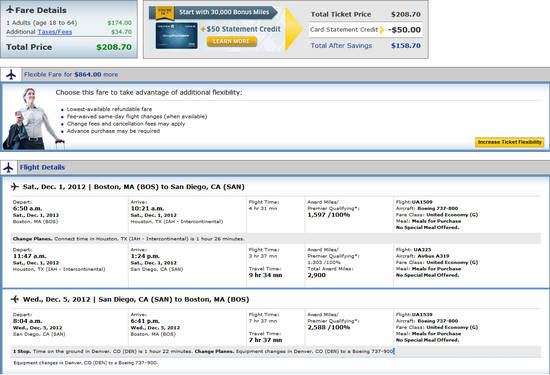Click the return plane icon for Dec. 5 flight
The height and width of the screenshot is (375, 550).
pyautogui.click(x=15, y=299)
